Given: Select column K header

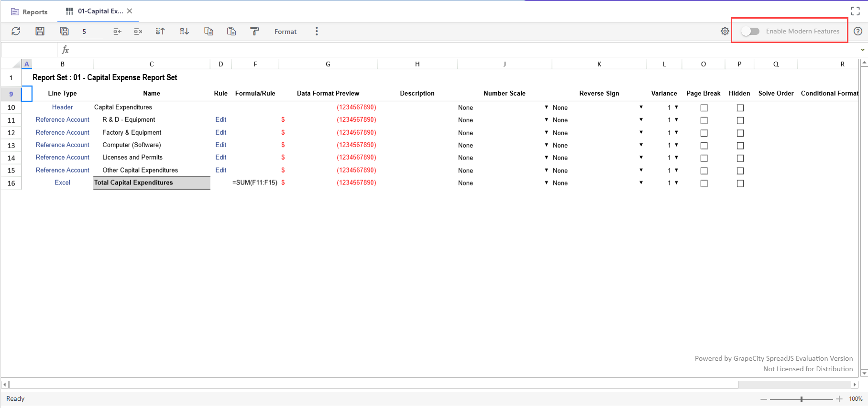Looking at the screenshot, I should [599, 64].
